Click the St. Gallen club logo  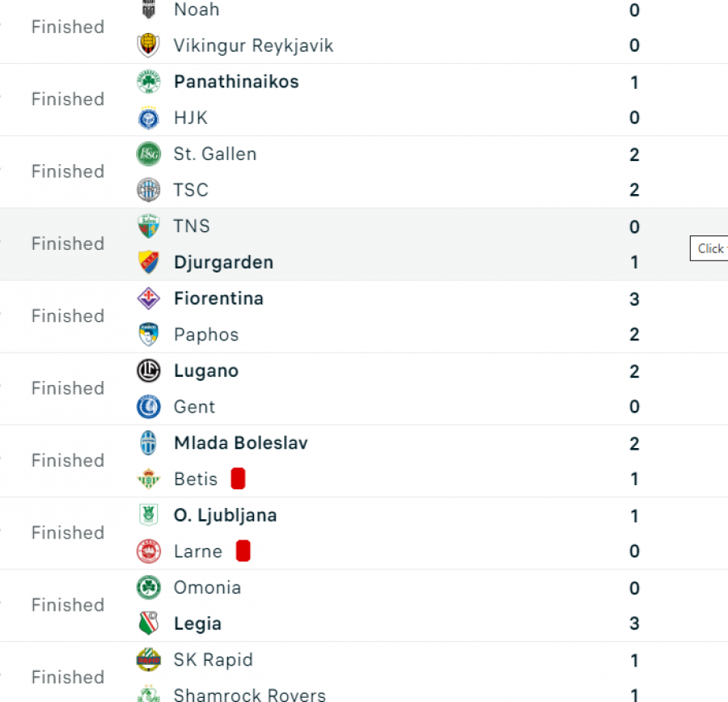[149, 154]
